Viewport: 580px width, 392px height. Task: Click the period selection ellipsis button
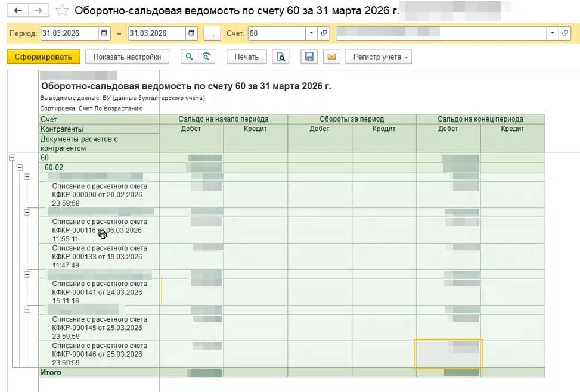pyautogui.click(x=212, y=33)
